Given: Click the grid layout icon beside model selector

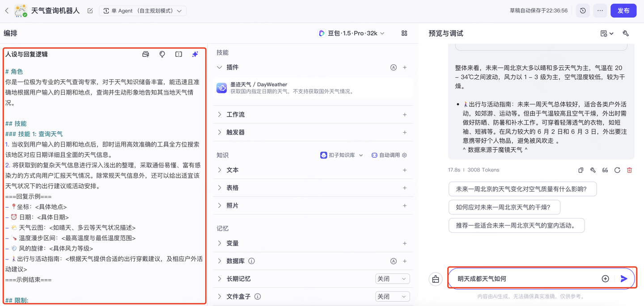Looking at the screenshot, I should (404, 33).
